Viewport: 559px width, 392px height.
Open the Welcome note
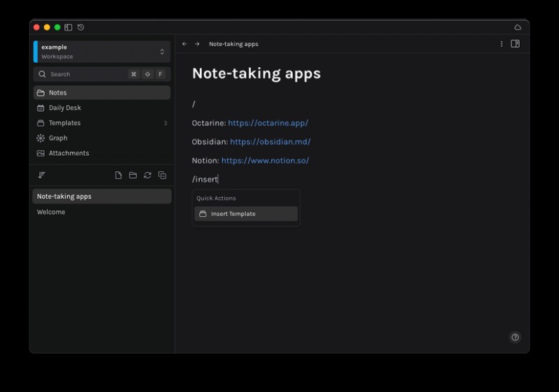pyautogui.click(x=102, y=212)
